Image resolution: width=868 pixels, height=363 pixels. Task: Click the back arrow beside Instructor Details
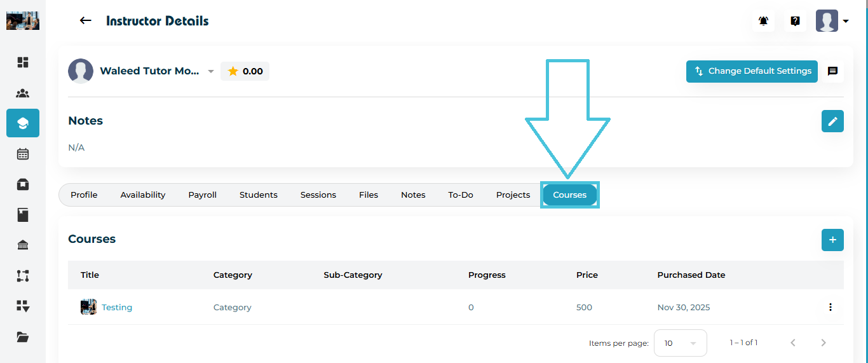pyautogui.click(x=85, y=21)
